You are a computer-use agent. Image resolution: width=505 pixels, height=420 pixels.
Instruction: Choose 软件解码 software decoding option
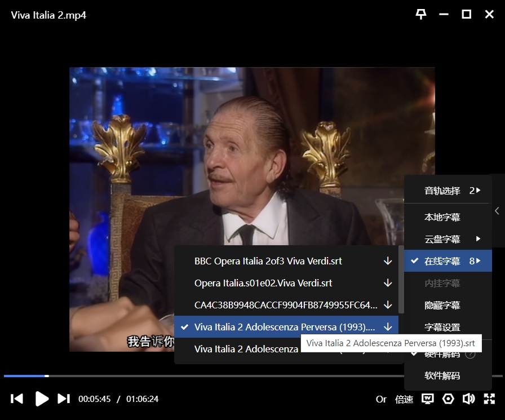pos(442,376)
